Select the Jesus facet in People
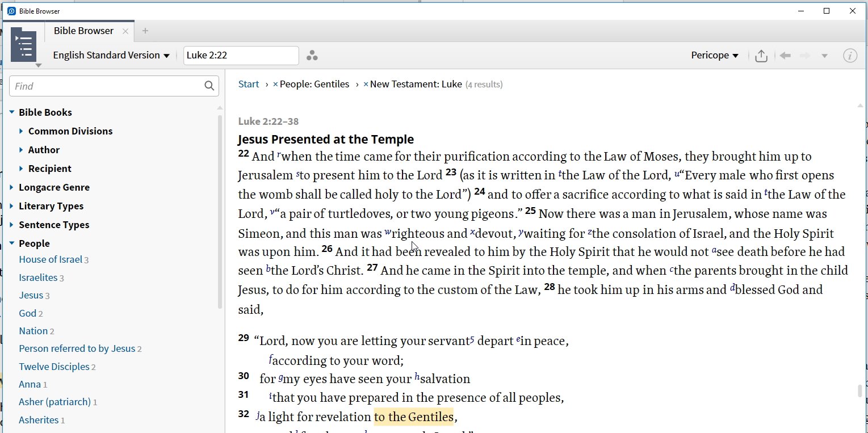 [31, 295]
